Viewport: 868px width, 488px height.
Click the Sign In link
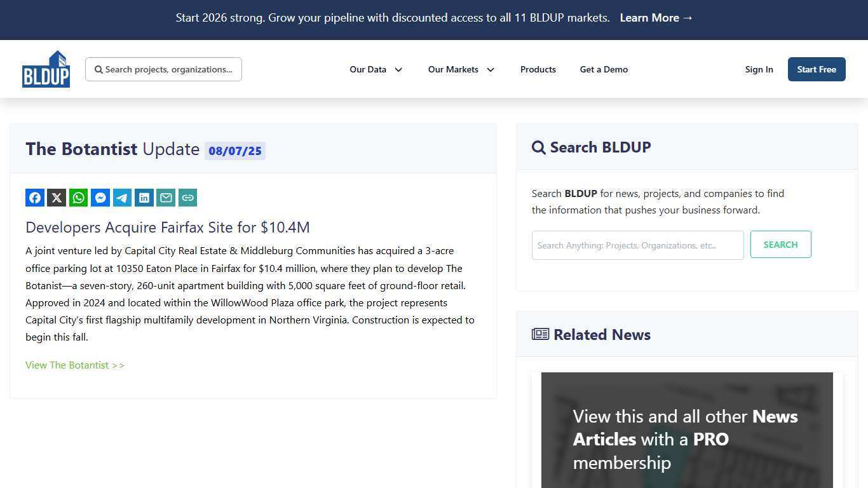759,69
